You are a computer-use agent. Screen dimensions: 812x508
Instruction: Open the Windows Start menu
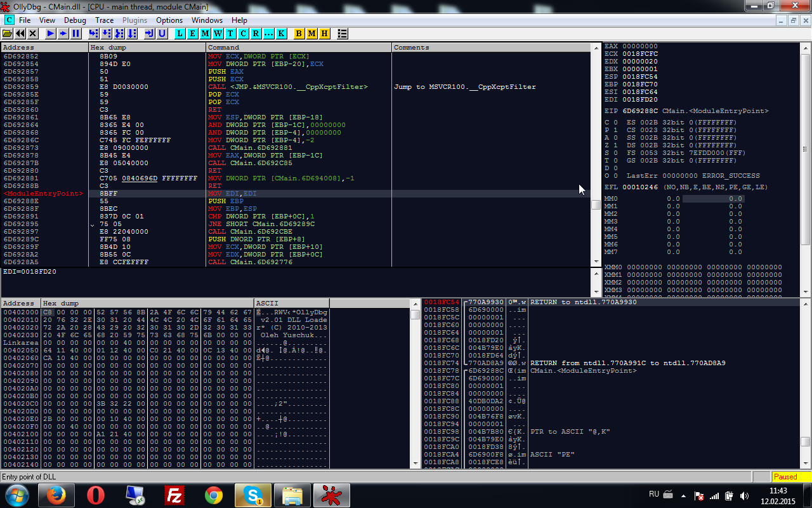coord(16,495)
